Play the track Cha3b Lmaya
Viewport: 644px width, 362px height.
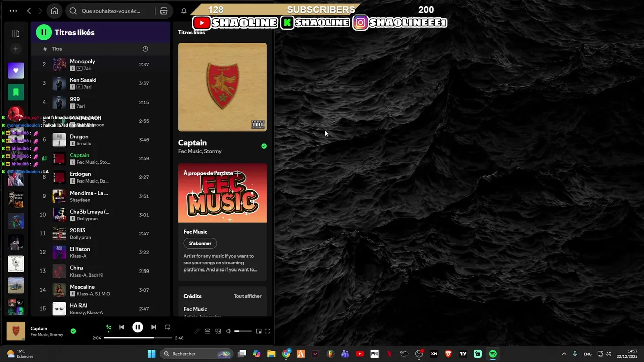pyautogui.click(x=101, y=215)
